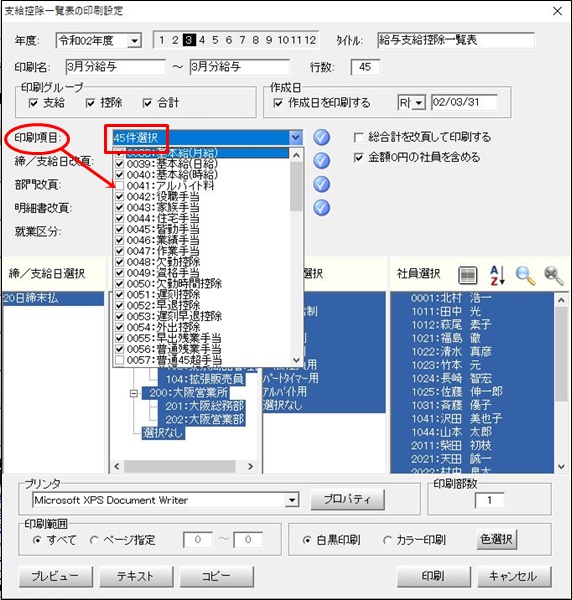Screen dimensions: 572x600
Task: Click the blue checkmark beside 部門改頁
Action: pyautogui.click(x=321, y=184)
